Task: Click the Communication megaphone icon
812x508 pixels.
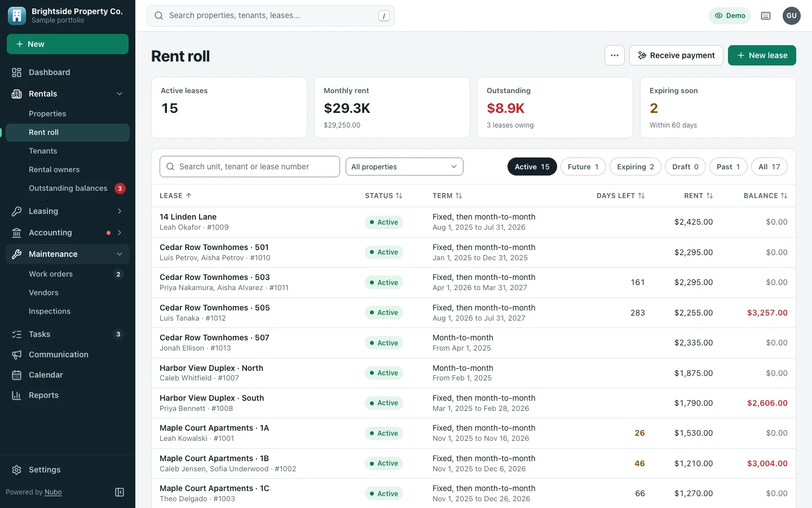Action: coord(17,354)
